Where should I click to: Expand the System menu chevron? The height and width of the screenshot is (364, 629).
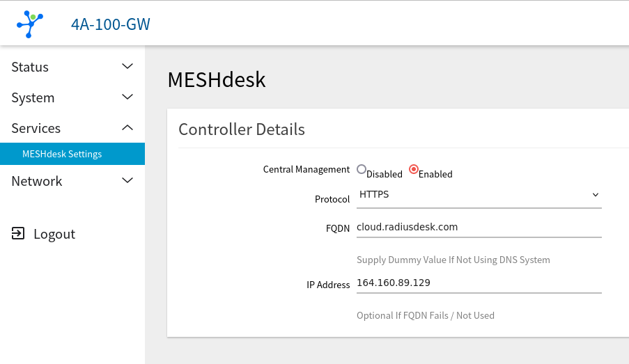point(127,97)
